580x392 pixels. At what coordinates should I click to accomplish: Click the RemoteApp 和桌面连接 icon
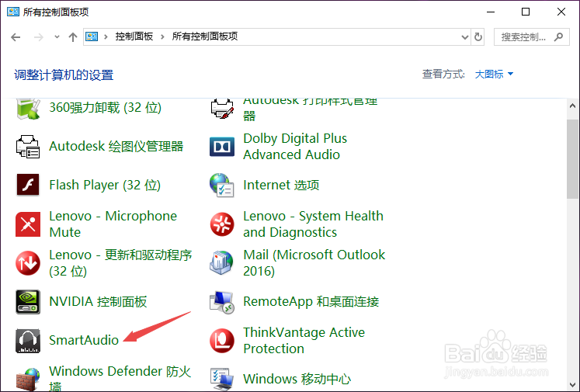[222, 302]
